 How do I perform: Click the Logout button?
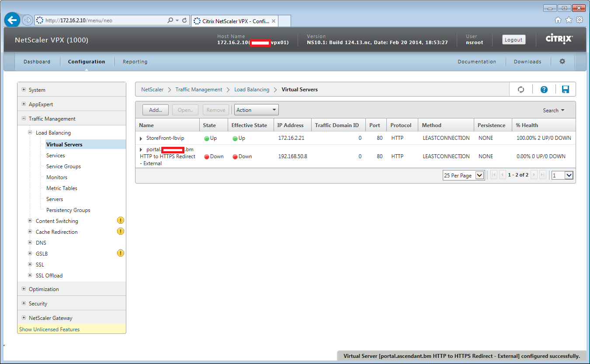pos(514,40)
